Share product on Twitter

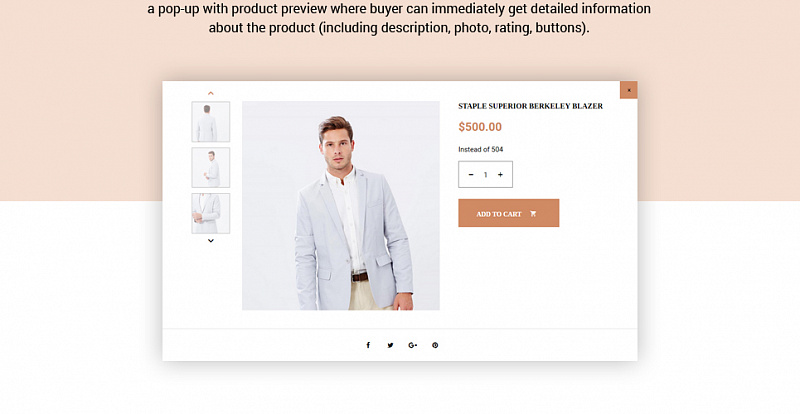point(390,346)
